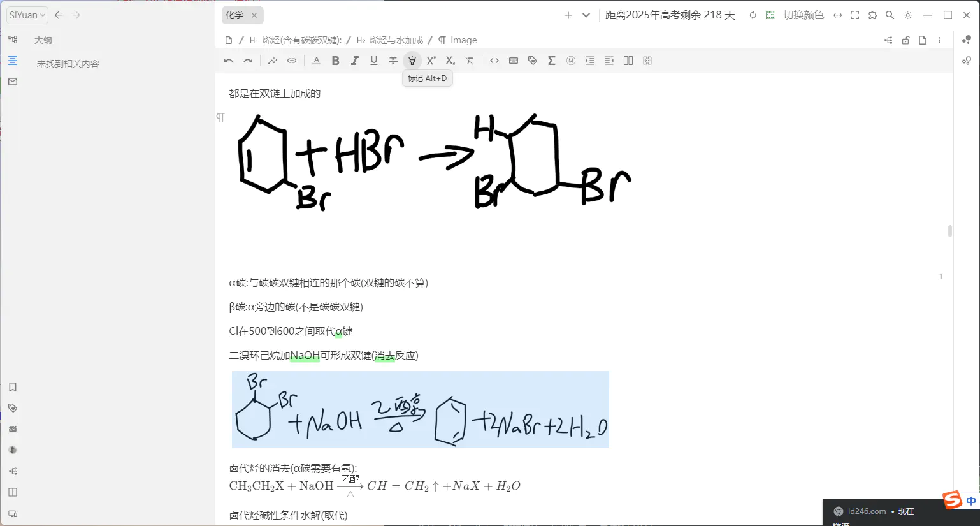The image size is (980, 526).
Task: Open a new tab with the plus button
Action: point(568,15)
